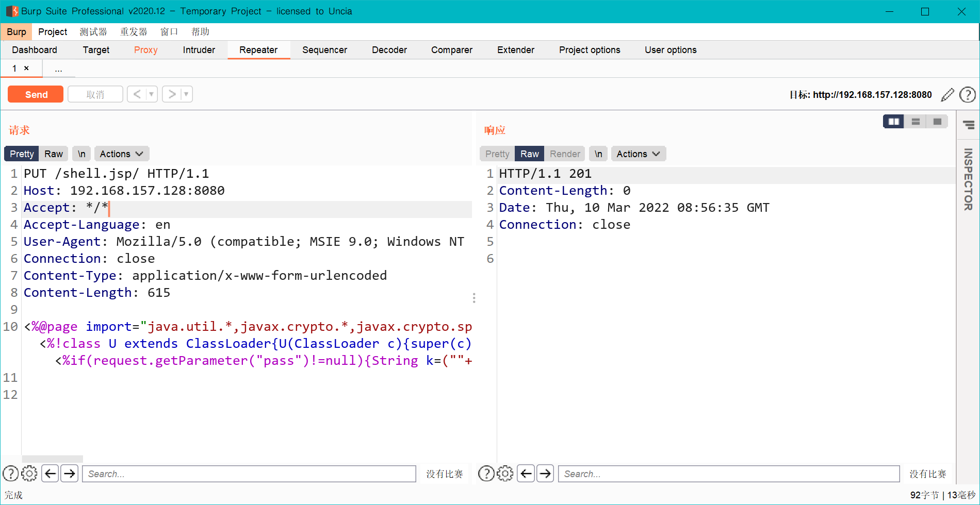The height and width of the screenshot is (505, 980).
Task: Toggle \n display in request panel
Action: 81,154
